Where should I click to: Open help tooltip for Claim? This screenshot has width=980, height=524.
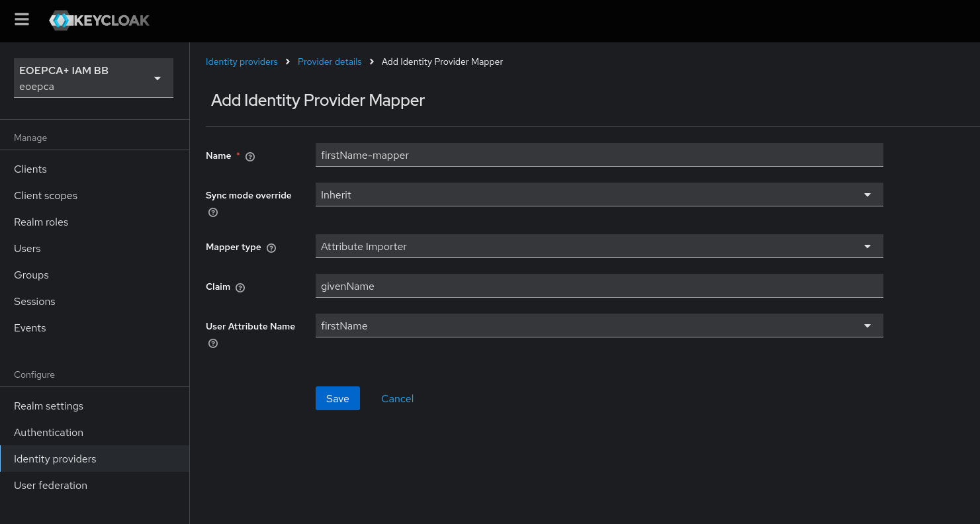coord(240,288)
